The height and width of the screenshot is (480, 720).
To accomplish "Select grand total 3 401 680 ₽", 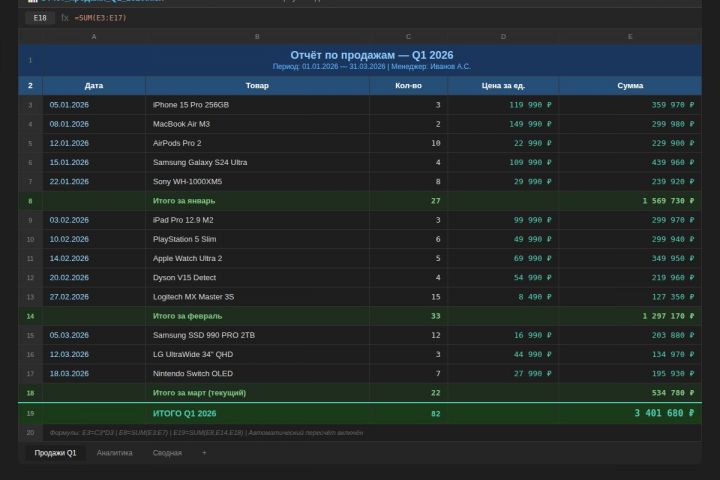I will [630, 413].
